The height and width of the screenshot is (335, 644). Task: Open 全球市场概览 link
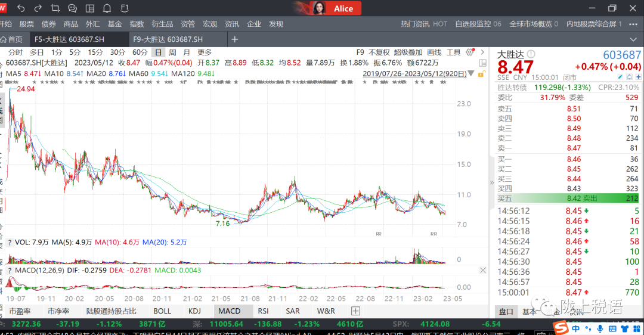coord(534,24)
